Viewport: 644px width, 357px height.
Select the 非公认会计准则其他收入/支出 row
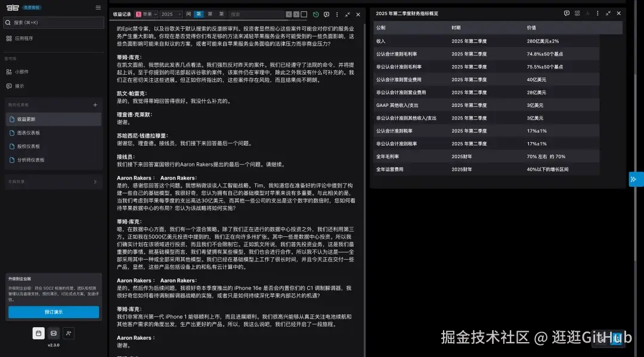pos(487,118)
